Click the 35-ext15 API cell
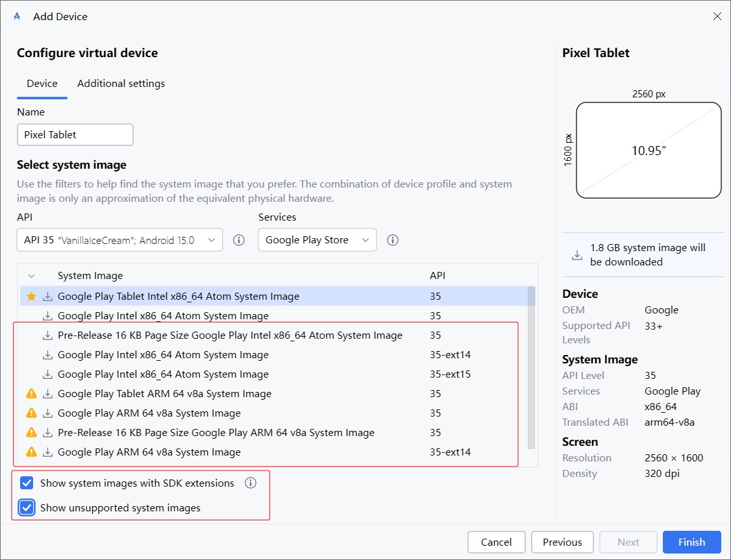Image resolution: width=731 pixels, height=560 pixels. (451, 374)
